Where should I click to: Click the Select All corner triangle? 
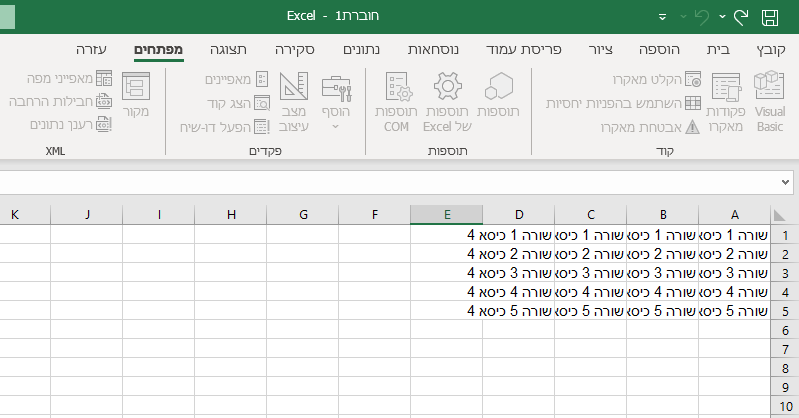click(x=778, y=214)
